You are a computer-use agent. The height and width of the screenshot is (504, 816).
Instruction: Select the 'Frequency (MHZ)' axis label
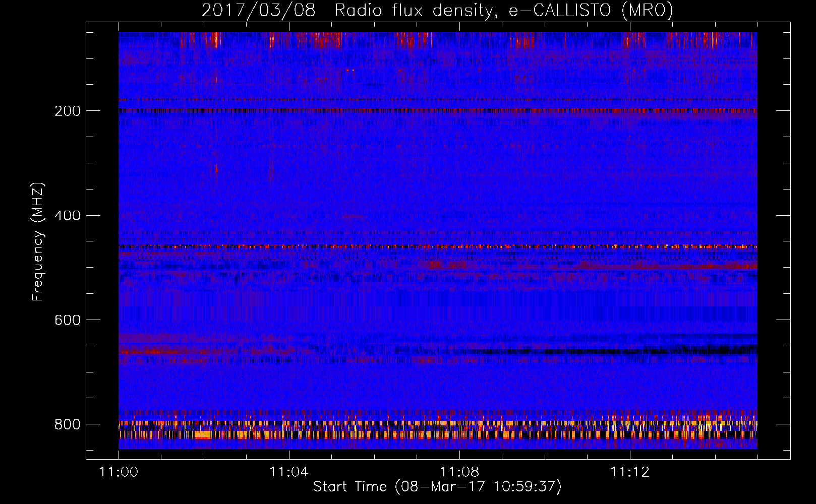(x=37, y=241)
